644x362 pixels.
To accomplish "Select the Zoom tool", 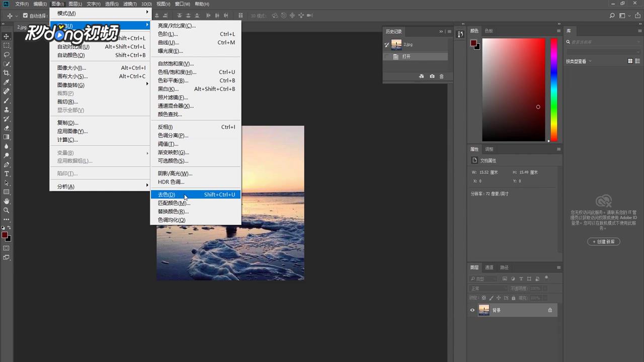I will [7, 210].
